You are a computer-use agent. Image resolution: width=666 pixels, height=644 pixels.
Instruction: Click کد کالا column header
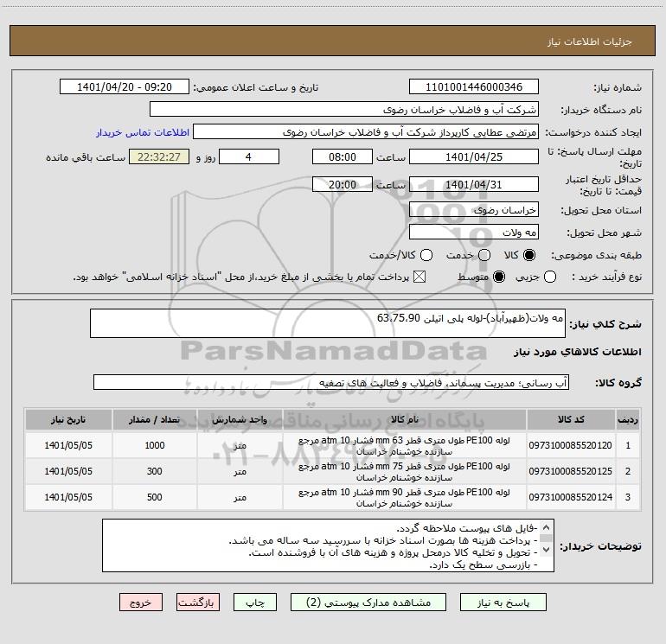point(571,420)
